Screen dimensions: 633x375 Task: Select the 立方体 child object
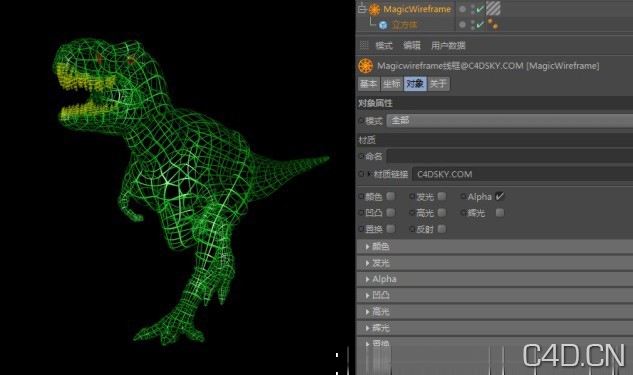pos(405,25)
